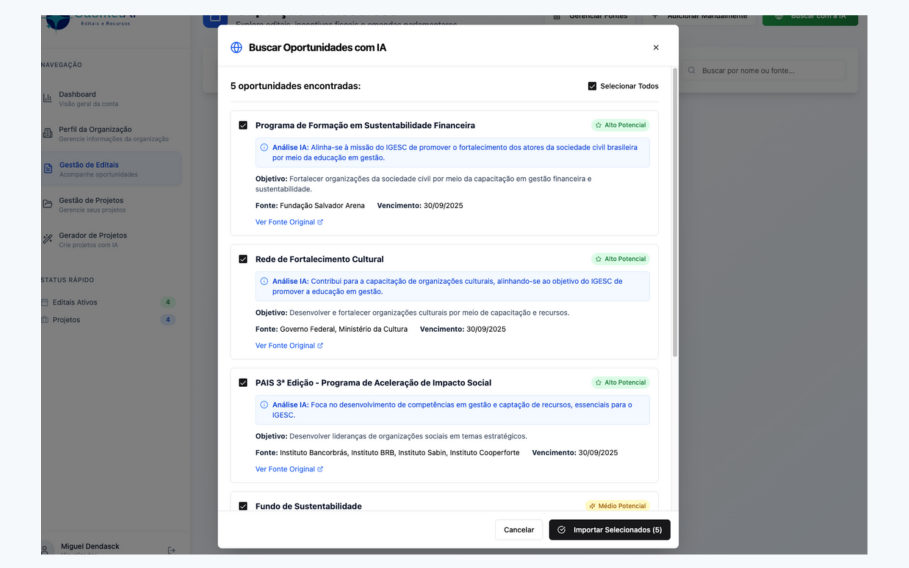The height and width of the screenshot is (568, 909).
Task: Deselect the PAIS 3ª Edição opportunity checkbox
Action: [x=243, y=382]
